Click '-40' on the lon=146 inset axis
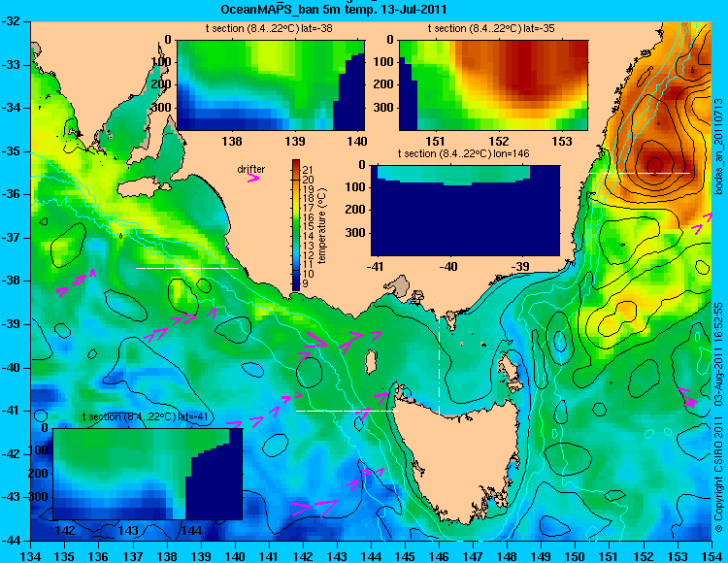This screenshot has width=728, height=563. point(448,267)
